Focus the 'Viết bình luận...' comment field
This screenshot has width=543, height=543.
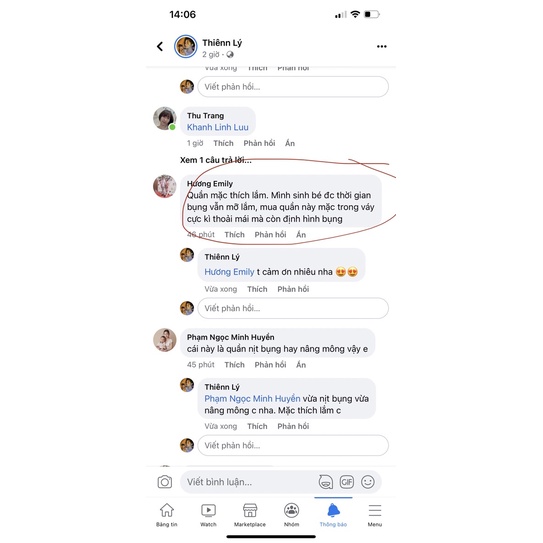[x=249, y=482]
